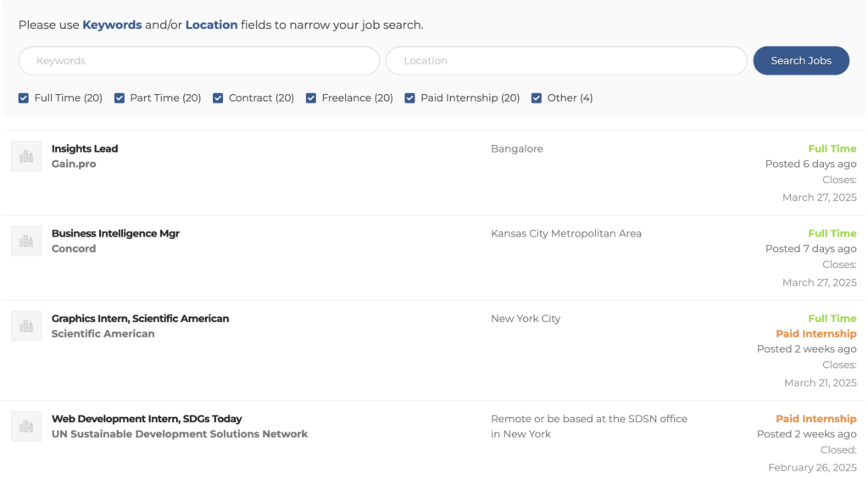Toggle the Freelance filter checkbox
This screenshot has width=868, height=479.
[311, 98]
